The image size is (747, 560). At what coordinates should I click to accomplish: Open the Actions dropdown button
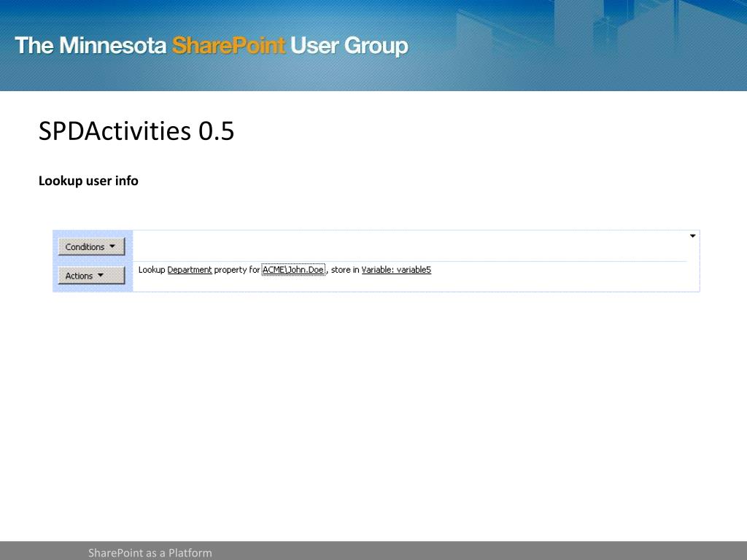coord(91,276)
